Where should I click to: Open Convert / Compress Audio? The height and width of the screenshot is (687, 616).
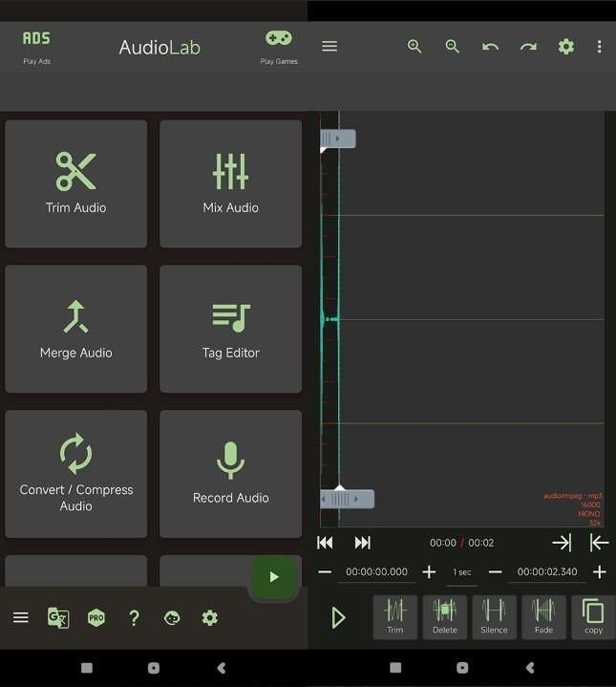pos(75,474)
